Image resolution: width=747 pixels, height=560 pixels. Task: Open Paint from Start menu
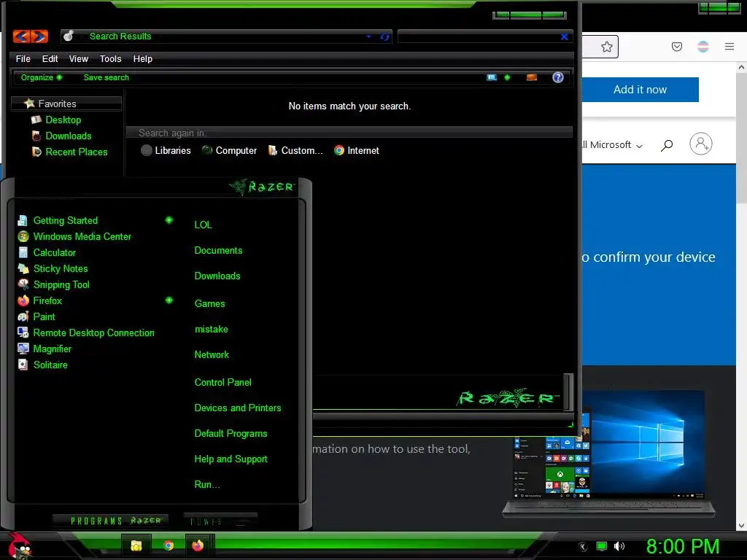(44, 316)
